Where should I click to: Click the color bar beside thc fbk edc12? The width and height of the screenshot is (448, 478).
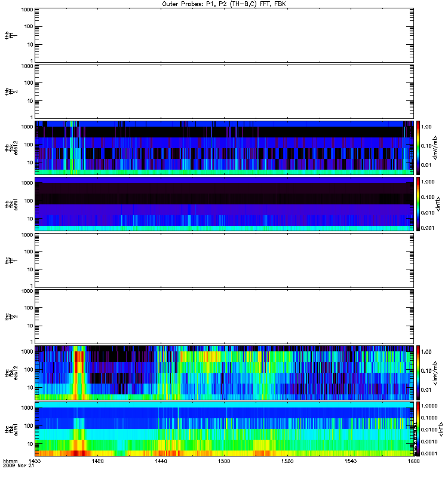pos(418,373)
